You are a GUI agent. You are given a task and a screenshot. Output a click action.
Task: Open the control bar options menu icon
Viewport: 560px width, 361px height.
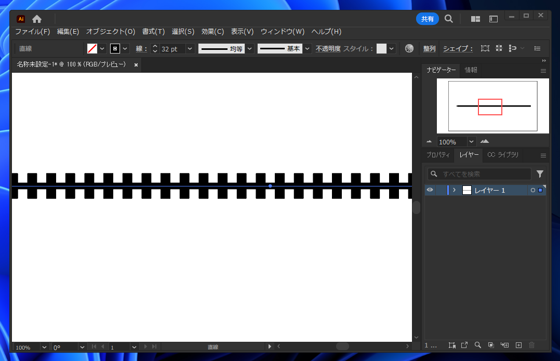[x=537, y=49]
